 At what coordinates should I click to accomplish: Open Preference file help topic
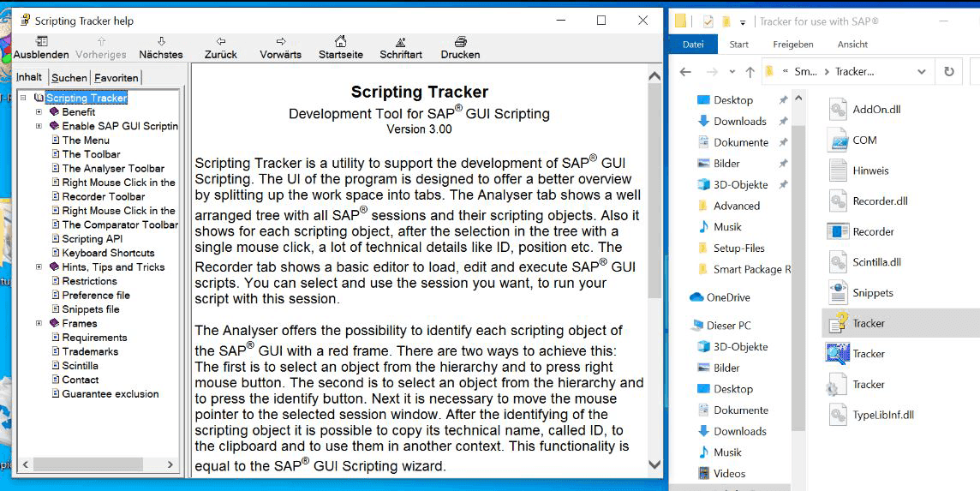coord(96,296)
